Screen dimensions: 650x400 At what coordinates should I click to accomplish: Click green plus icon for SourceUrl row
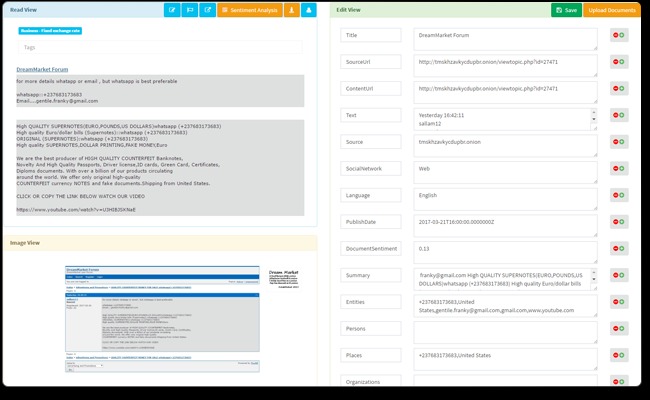(x=622, y=62)
